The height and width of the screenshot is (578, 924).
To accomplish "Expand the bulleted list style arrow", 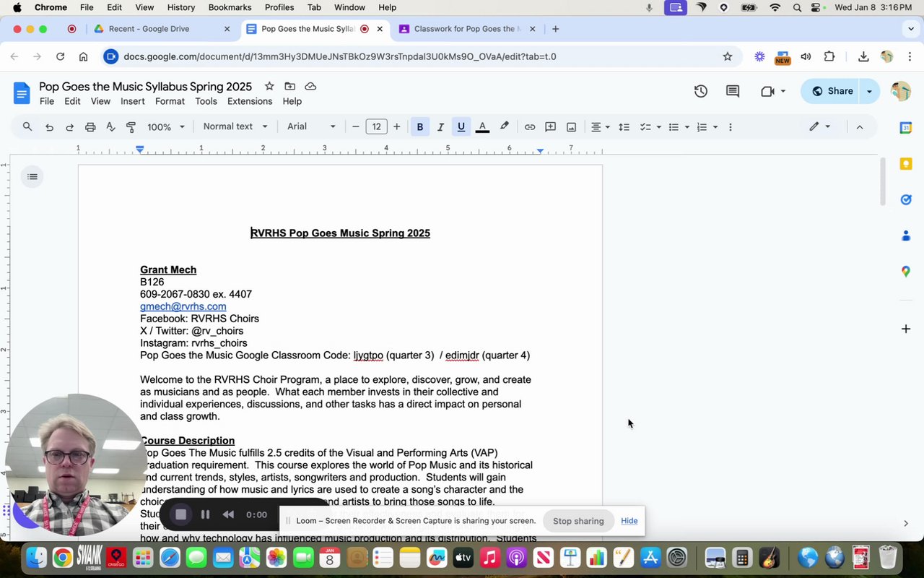I will pyautogui.click(x=687, y=127).
